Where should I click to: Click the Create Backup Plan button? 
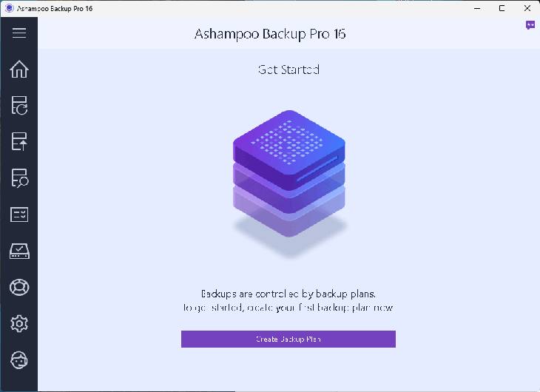[288, 339]
